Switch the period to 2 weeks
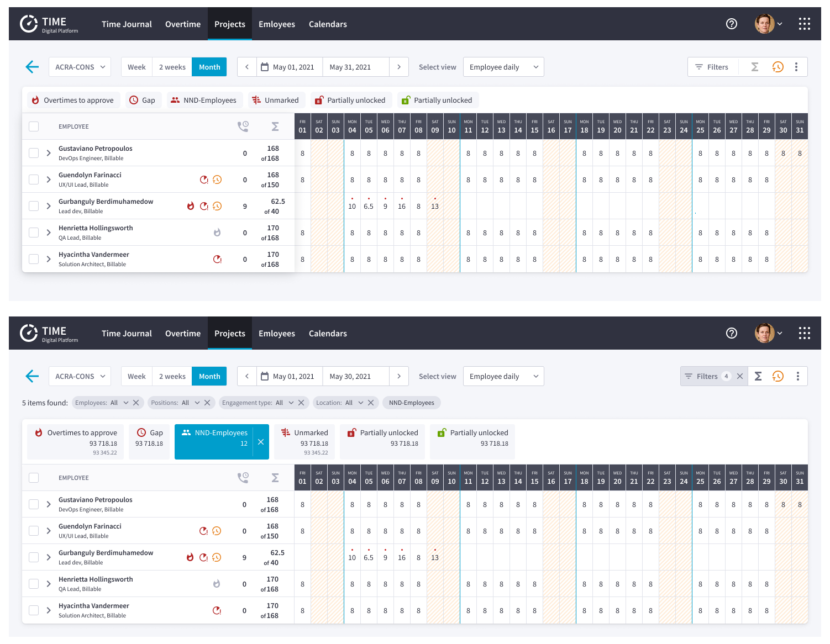830x644 pixels. 172,67
